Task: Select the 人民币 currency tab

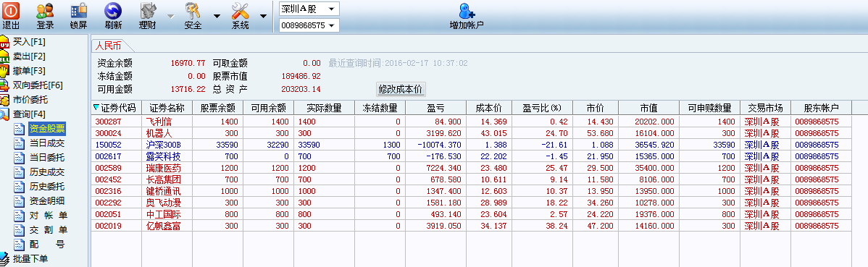Action: tap(108, 46)
